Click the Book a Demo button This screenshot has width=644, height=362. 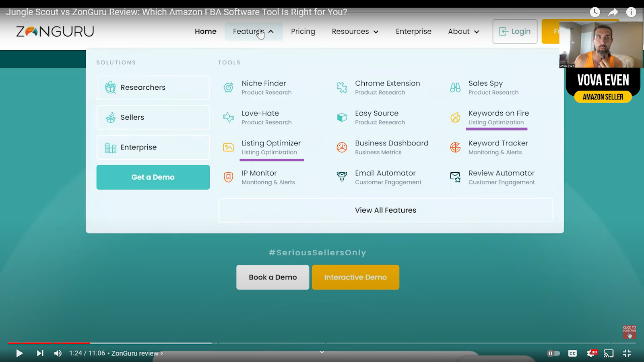coord(272,277)
